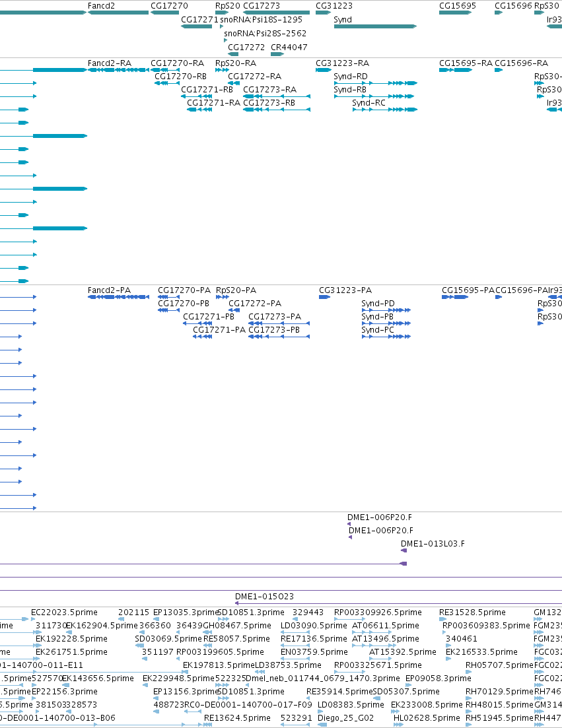The image size is (562, 728).
Task: Click the CG17270 gene label
Action: (x=169, y=6)
